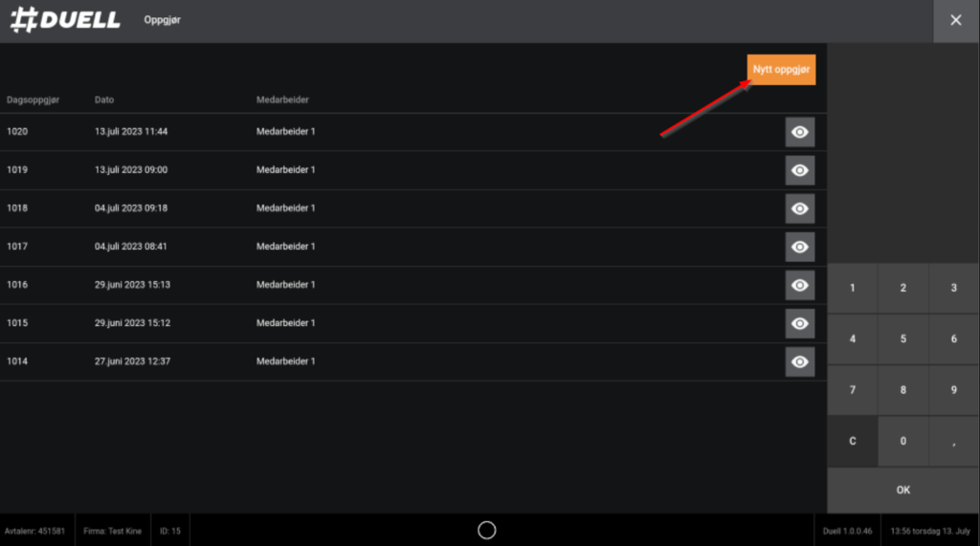Click date 27.juni 2023 12:37
The image size is (980, 546).
click(x=132, y=361)
